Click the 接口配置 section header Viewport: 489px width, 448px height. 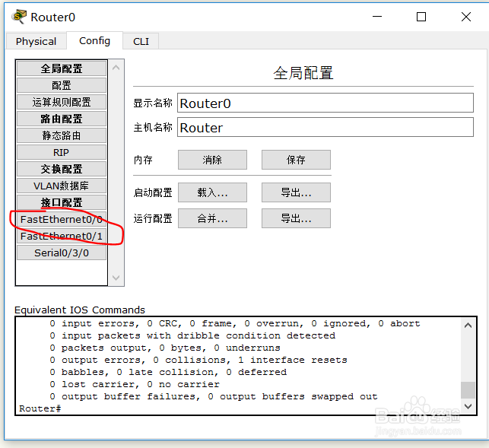click(62, 202)
